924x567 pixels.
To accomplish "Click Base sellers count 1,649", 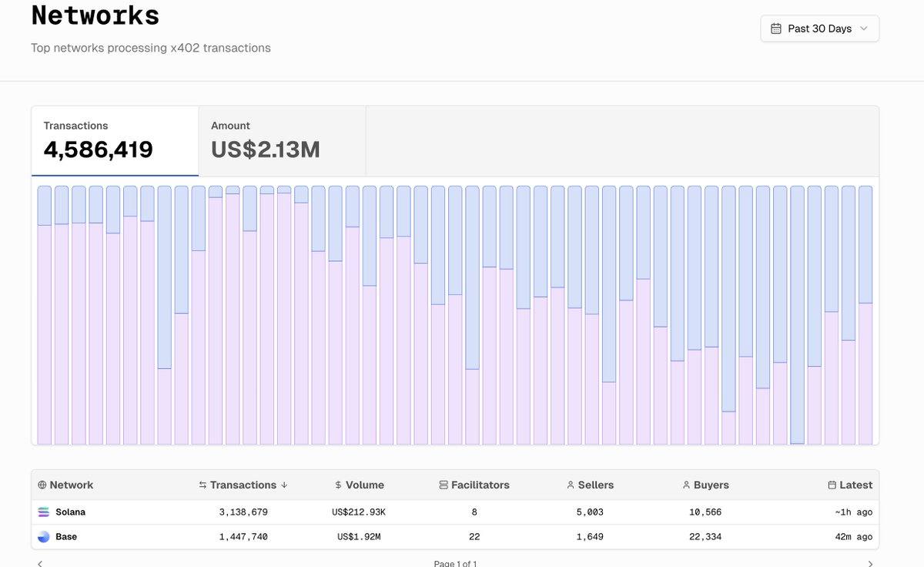I will click(x=590, y=537).
